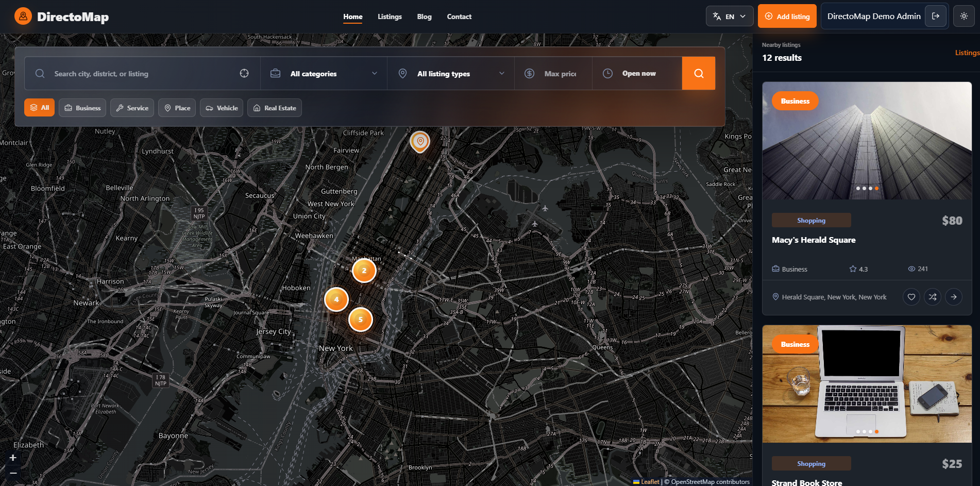This screenshot has height=486, width=980.
Task: Expand the All categories dropdown
Action: pyautogui.click(x=324, y=74)
